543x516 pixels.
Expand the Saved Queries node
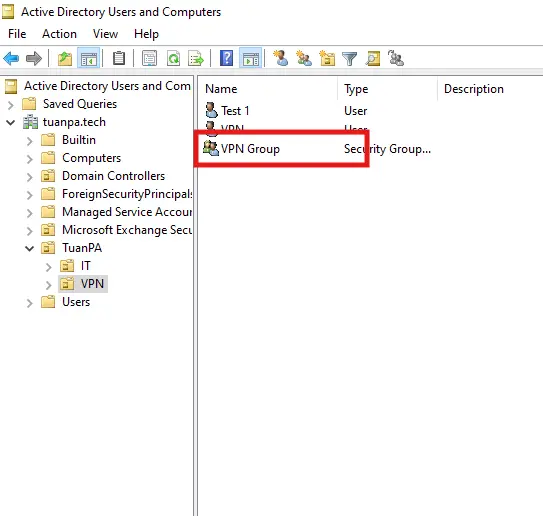click(11, 105)
